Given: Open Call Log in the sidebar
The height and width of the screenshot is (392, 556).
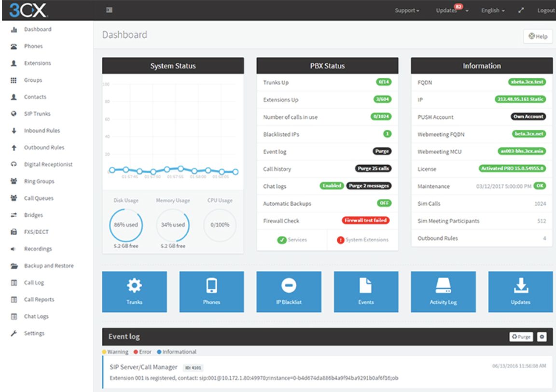Looking at the screenshot, I should [x=34, y=283].
